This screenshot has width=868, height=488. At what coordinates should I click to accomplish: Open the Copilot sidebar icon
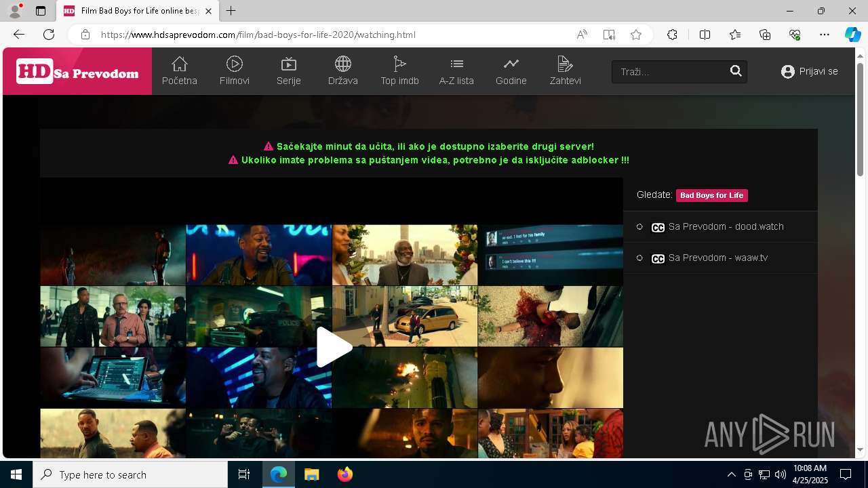coord(852,35)
